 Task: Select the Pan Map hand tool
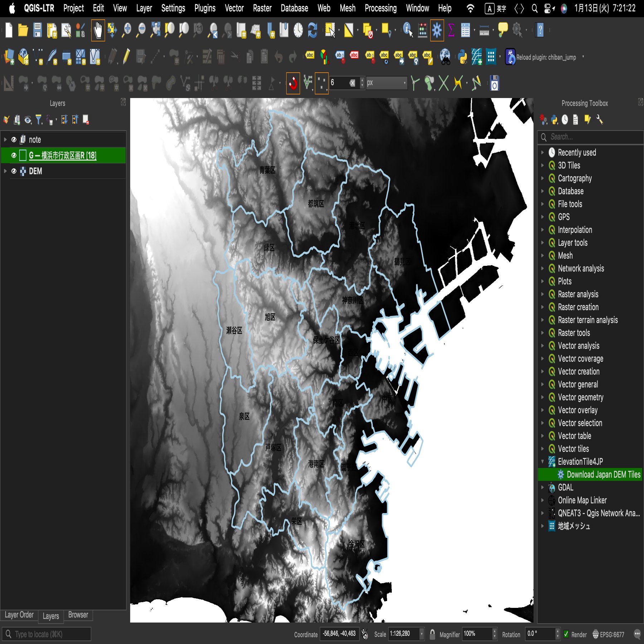click(98, 30)
